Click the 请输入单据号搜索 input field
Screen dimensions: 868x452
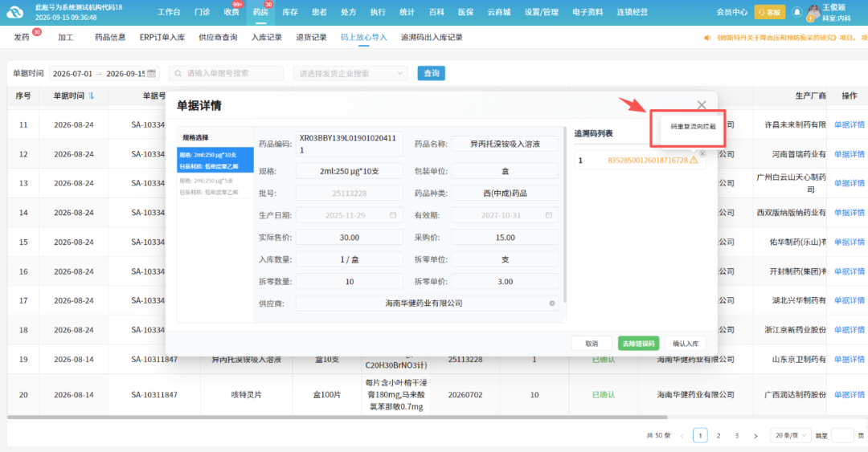226,73
